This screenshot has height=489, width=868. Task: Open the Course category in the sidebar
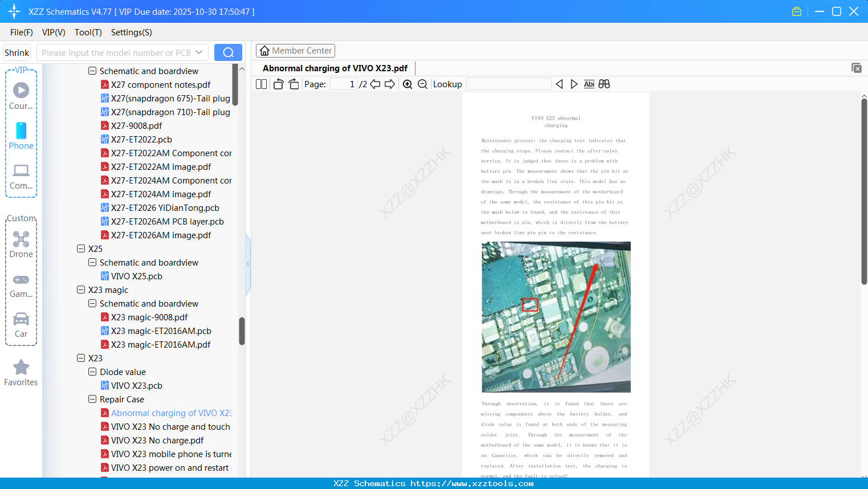21,96
